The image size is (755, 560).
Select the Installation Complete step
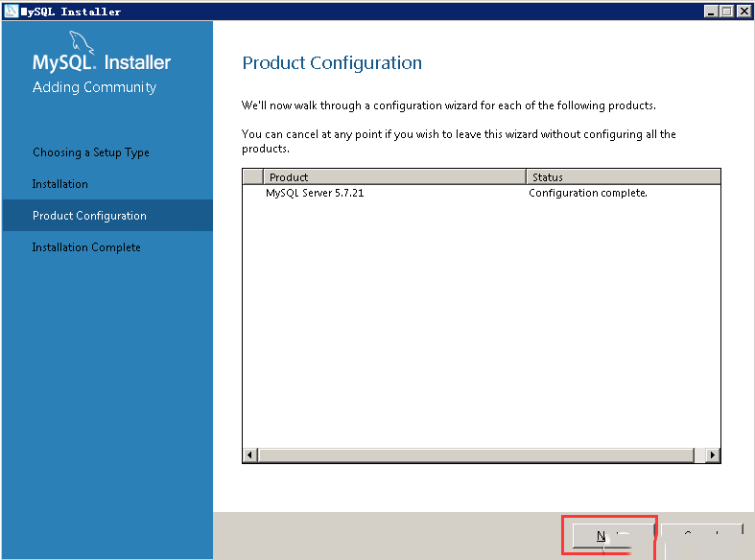pos(86,247)
